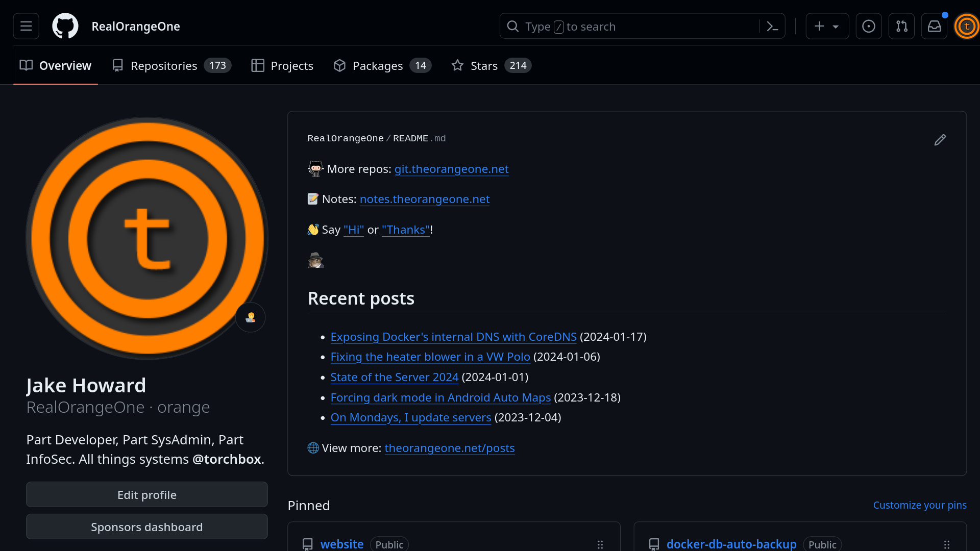The width and height of the screenshot is (980, 551).
Task: Expand the create-new dropdown arrow
Action: [836, 27]
